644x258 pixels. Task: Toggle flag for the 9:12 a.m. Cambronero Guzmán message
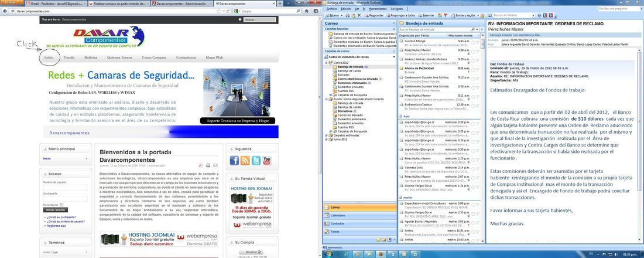tap(478, 78)
